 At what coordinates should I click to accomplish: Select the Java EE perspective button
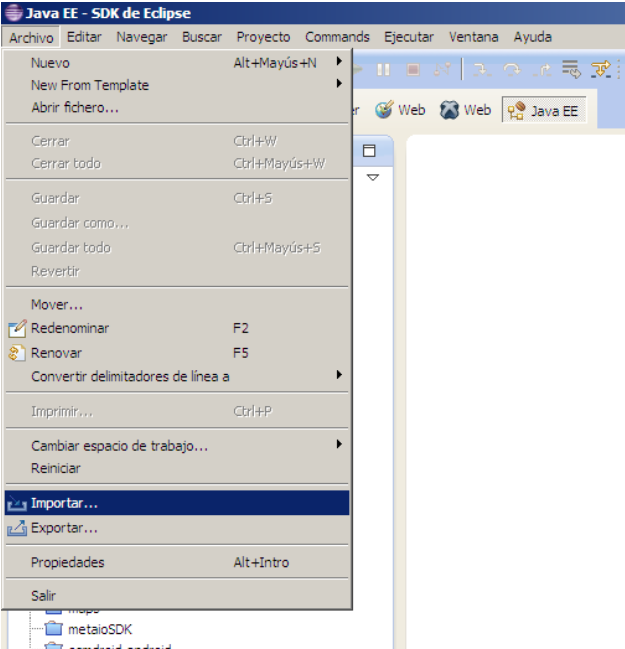pyautogui.click(x=544, y=111)
